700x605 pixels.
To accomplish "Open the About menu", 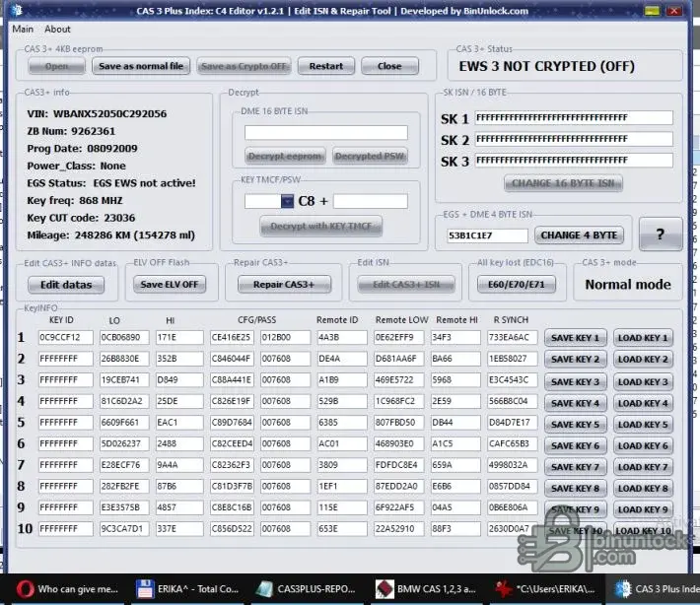I will pos(57,29).
